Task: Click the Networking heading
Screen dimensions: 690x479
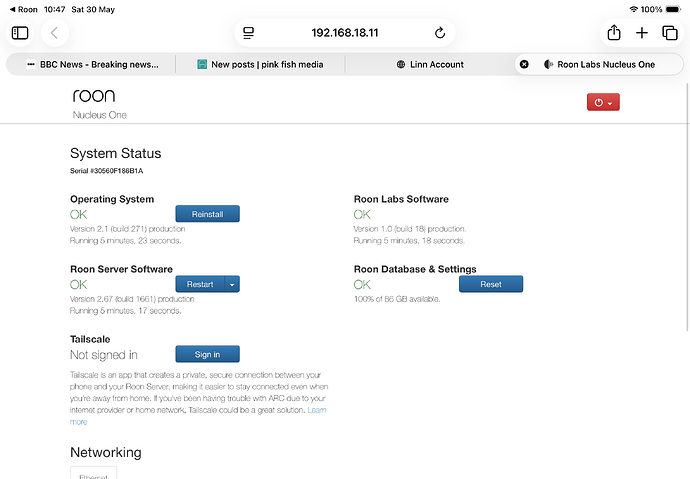Action: pos(106,452)
